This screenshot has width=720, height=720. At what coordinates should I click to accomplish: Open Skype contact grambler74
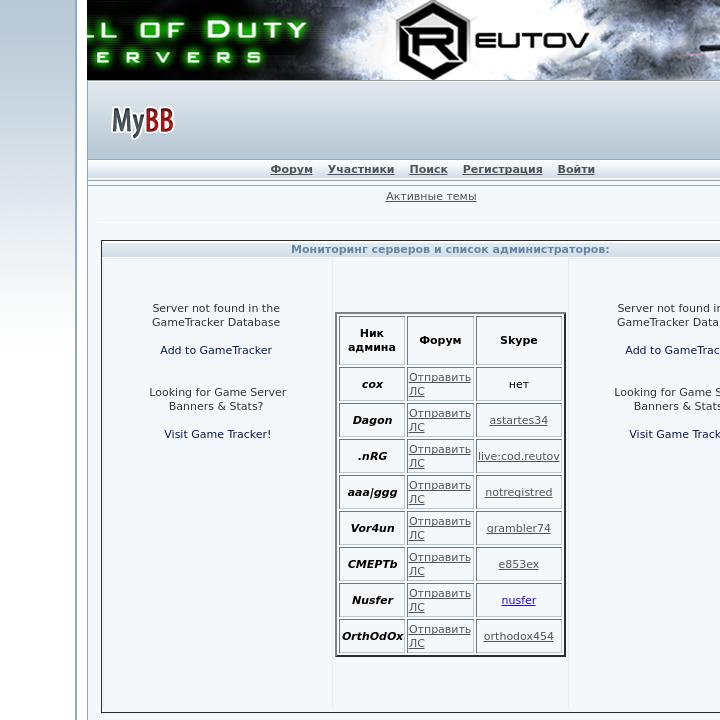tap(518, 528)
